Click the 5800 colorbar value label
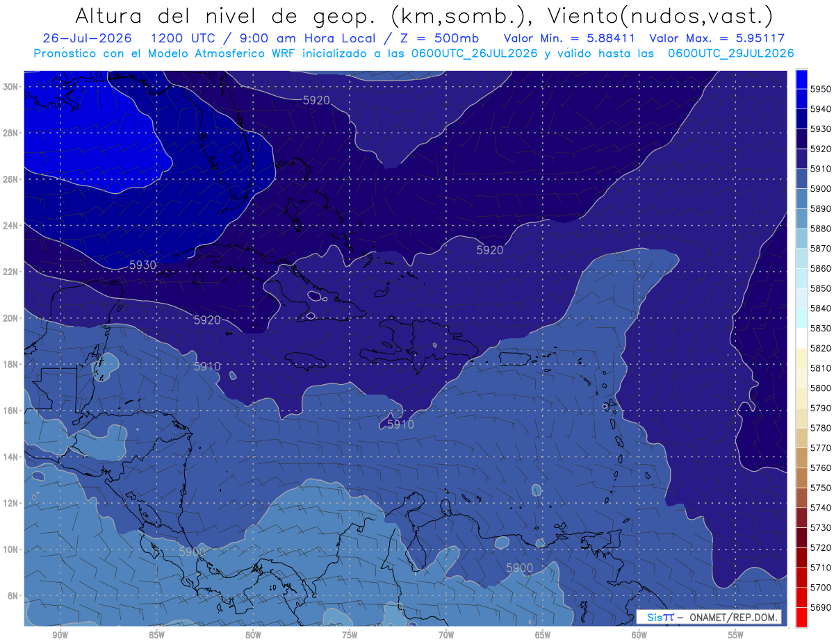The width and height of the screenshot is (834, 644). click(x=821, y=388)
